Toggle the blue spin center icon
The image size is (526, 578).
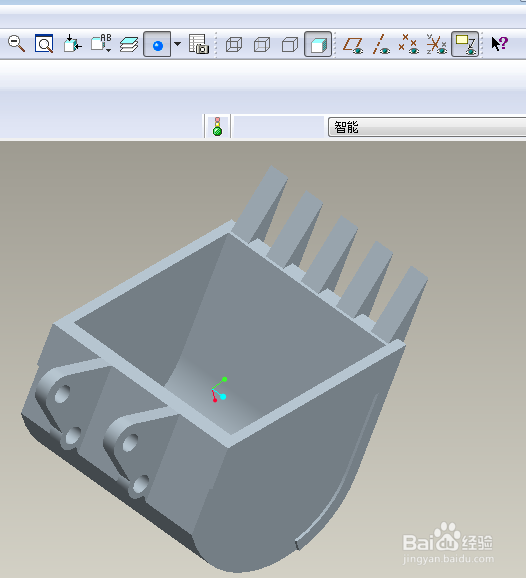coord(157,44)
